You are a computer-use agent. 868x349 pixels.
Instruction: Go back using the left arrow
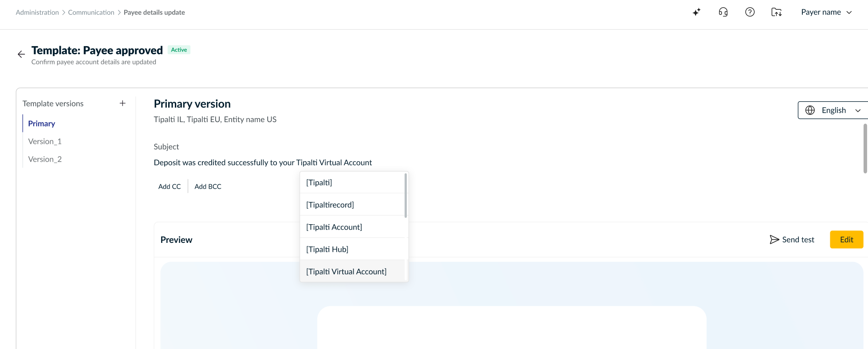click(21, 54)
